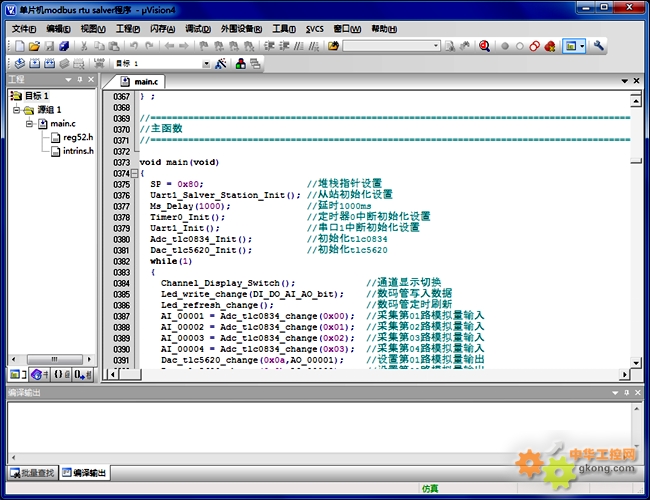Open the find text combo box dropdown
Viewport: 650px width, 500px height.
[x=436, y=46]
